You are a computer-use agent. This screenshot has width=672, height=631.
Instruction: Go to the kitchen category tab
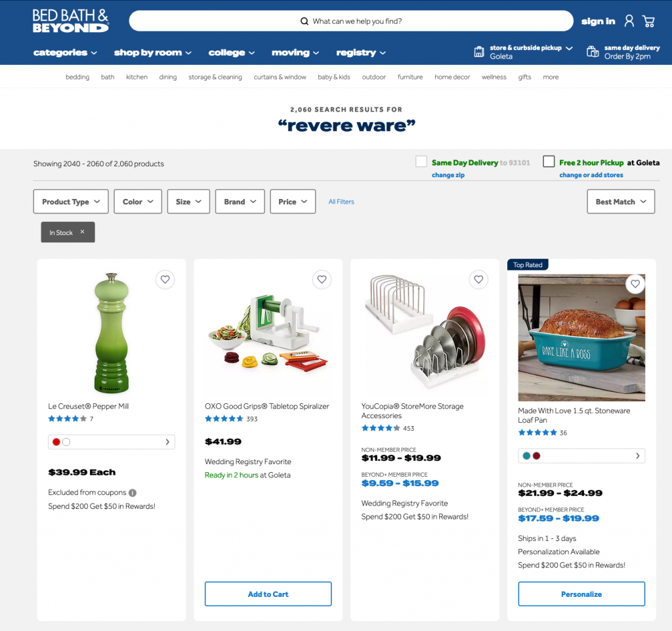pos(136,77)
